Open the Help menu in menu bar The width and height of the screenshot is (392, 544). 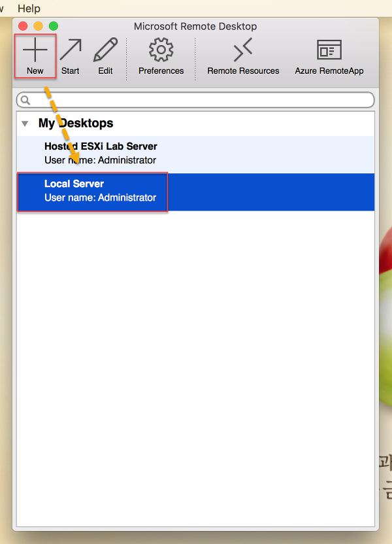[x=29, y=8]
